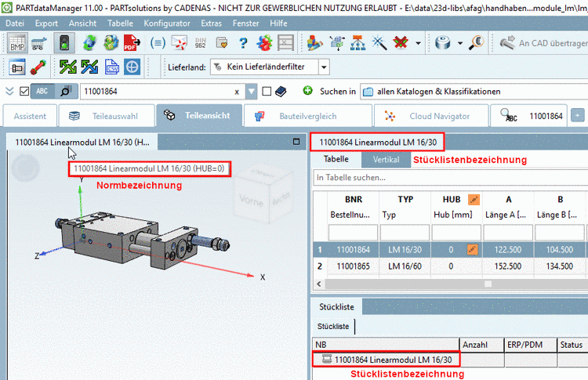This screenshot has height=380, width=588.
Task: Click the table's horizontal scrollbar left arrow
Action: coord(319,284)
